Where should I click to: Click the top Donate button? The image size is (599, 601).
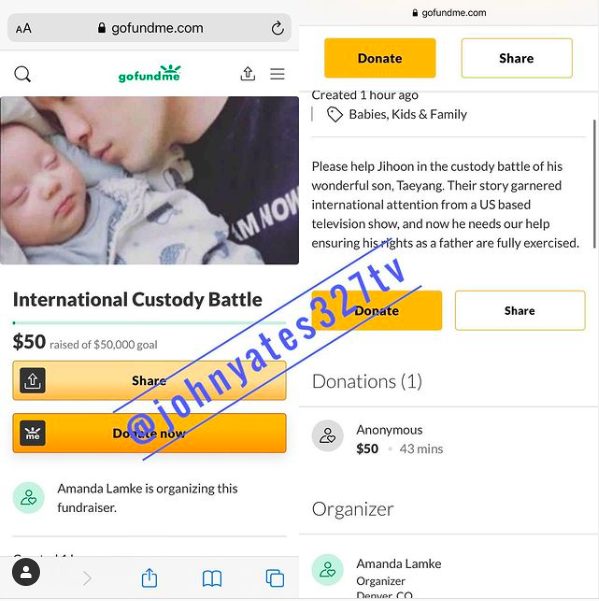pos(380,58)
